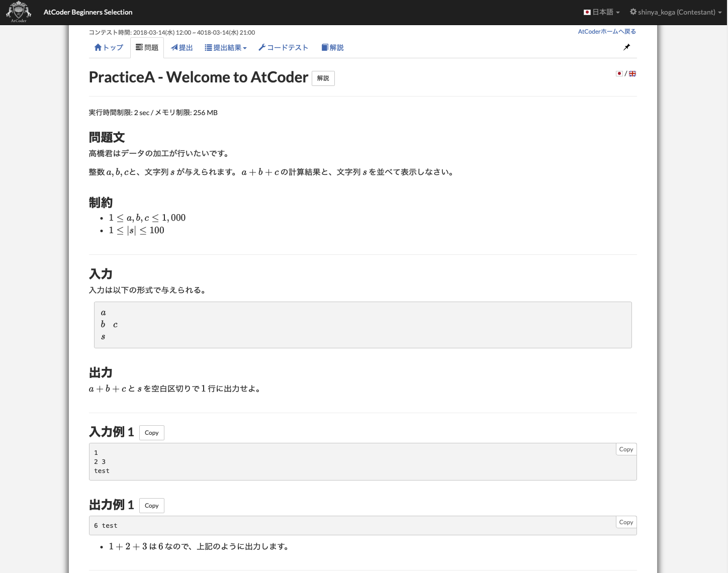
Task: Click the AtCoder crest logo
Action: coord(18,12)
